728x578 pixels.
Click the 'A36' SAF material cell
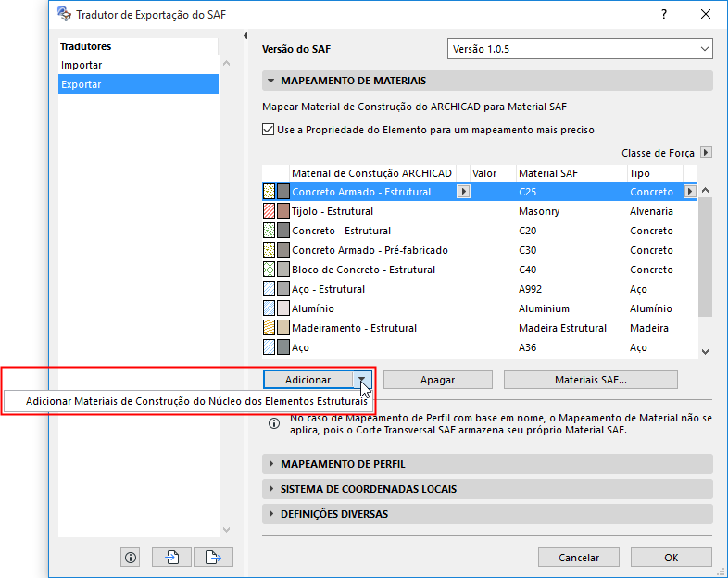[527, 347]
